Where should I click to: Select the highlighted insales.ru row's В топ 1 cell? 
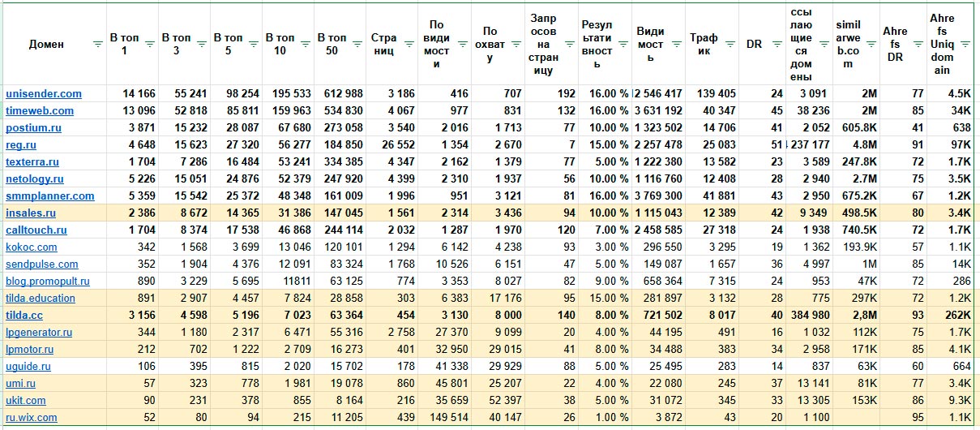coord(132,213)
